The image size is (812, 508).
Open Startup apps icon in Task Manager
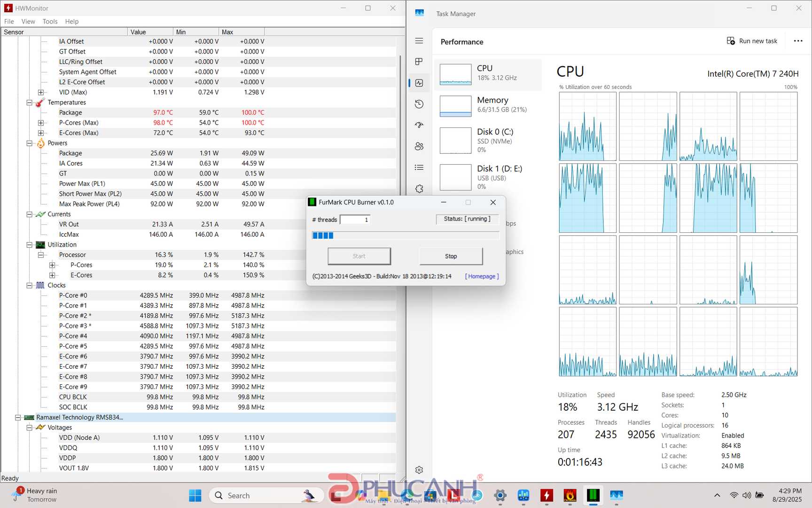pos(419,125)
